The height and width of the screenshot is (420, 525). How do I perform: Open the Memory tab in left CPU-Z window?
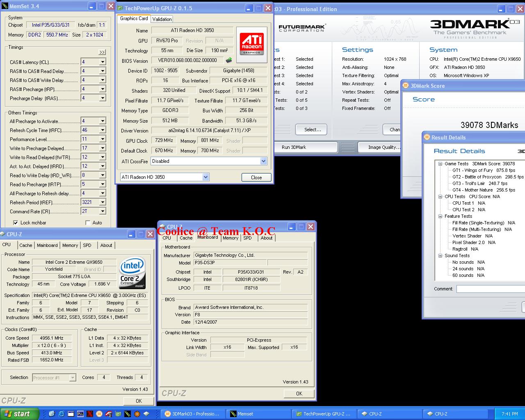(70, 245)
